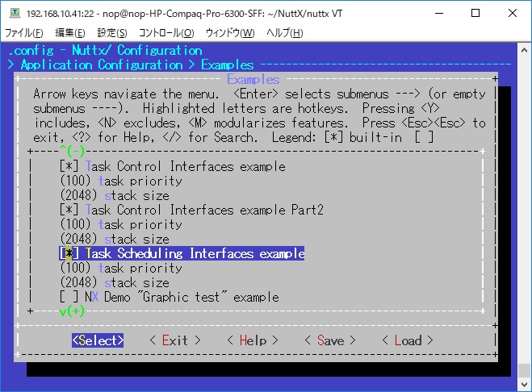Click the < Load > button
The height and width of the screenshot is (392, 532).
coord(408,340)
